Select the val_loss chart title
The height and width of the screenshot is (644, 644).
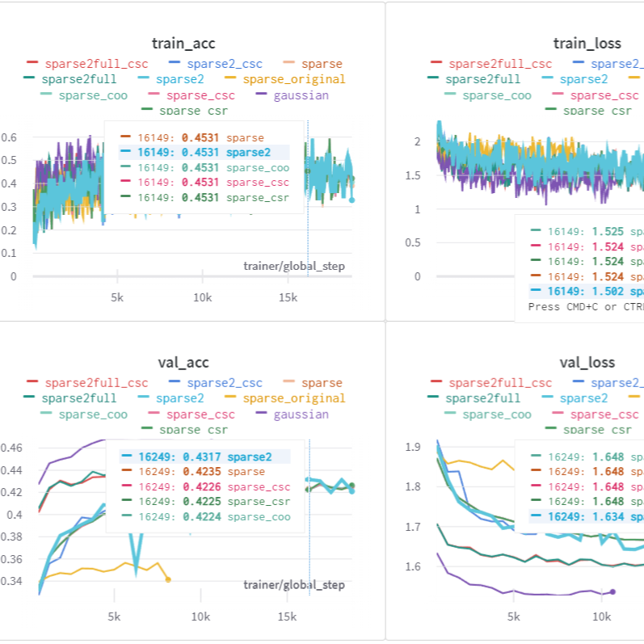click(587, 362)
